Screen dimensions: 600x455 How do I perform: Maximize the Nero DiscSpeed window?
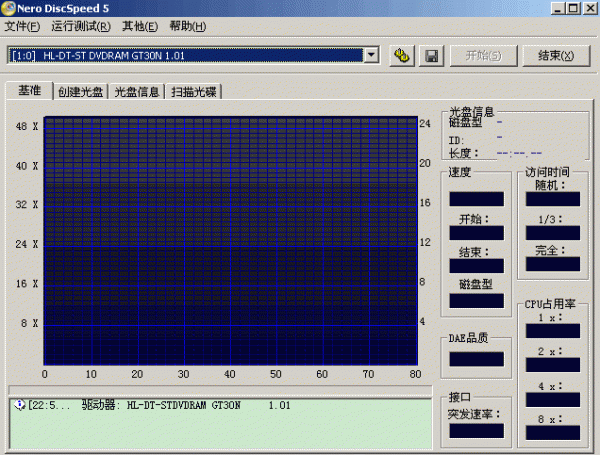point(573,8)
